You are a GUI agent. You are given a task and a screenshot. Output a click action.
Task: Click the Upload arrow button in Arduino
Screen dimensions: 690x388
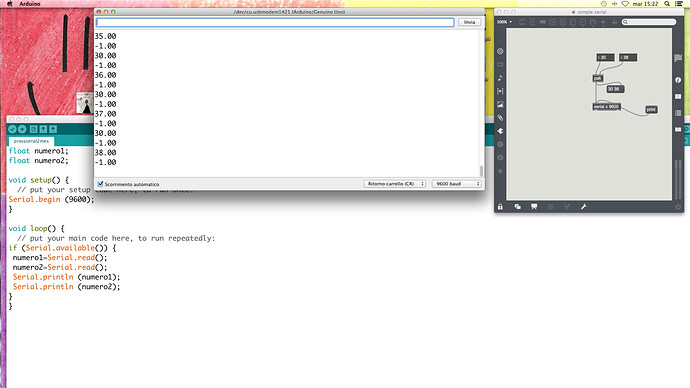(x=22, y=129)
